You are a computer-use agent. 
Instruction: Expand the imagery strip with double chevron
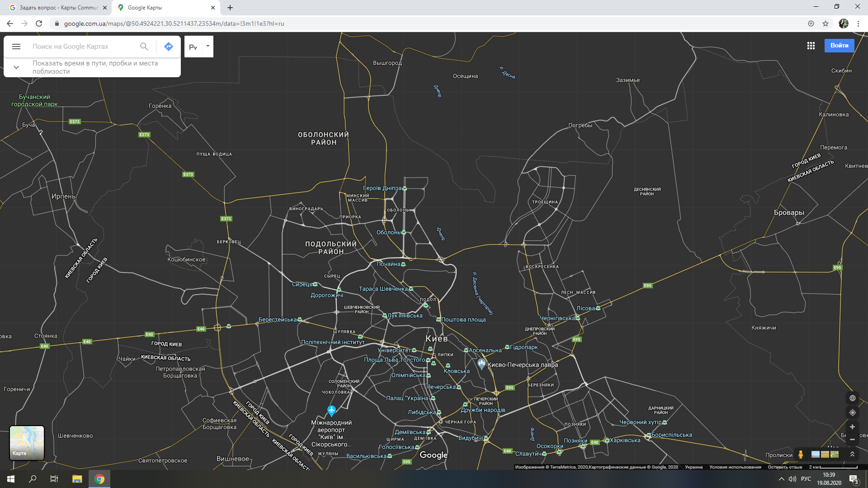tap(852, 454)
